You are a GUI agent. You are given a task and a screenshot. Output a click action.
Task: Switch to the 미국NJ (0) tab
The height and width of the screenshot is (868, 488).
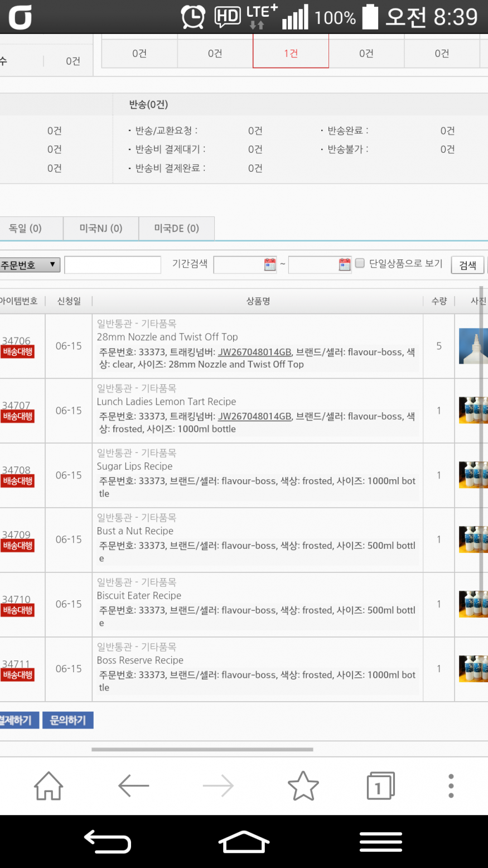(x=101, y=229)
